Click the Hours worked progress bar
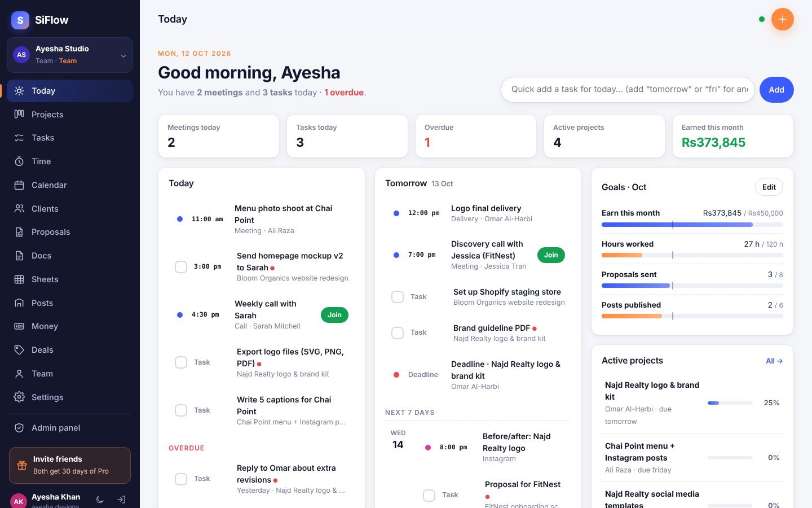This screenshot has width=812, height=508. [x=692, y=255]
